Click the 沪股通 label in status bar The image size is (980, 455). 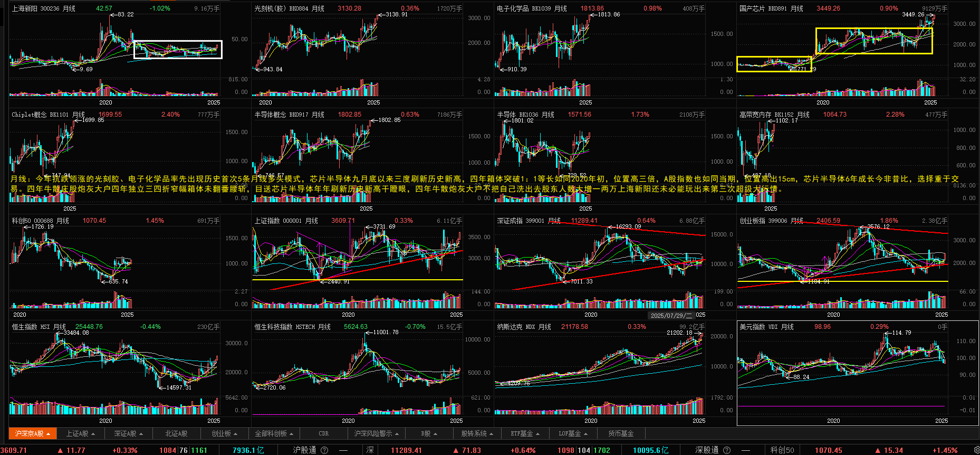[305, 450]
